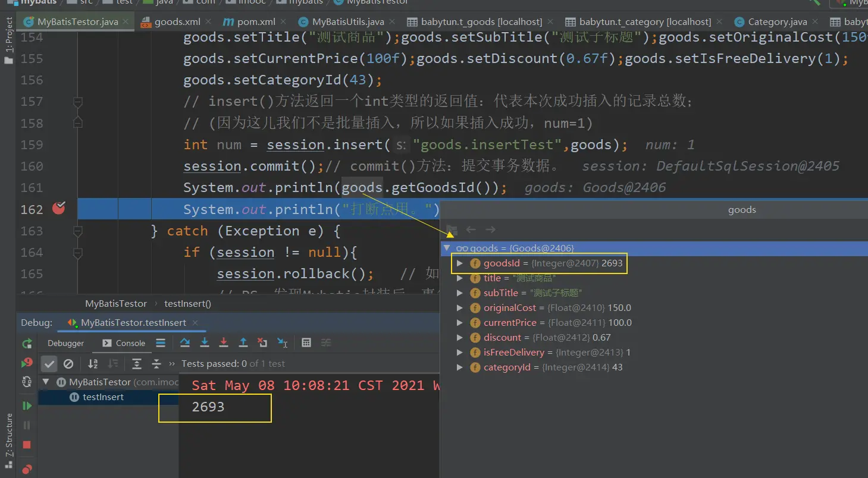Expand the originalCost field node
Viewport: 868px width, 478px height.
coord(459,308)
